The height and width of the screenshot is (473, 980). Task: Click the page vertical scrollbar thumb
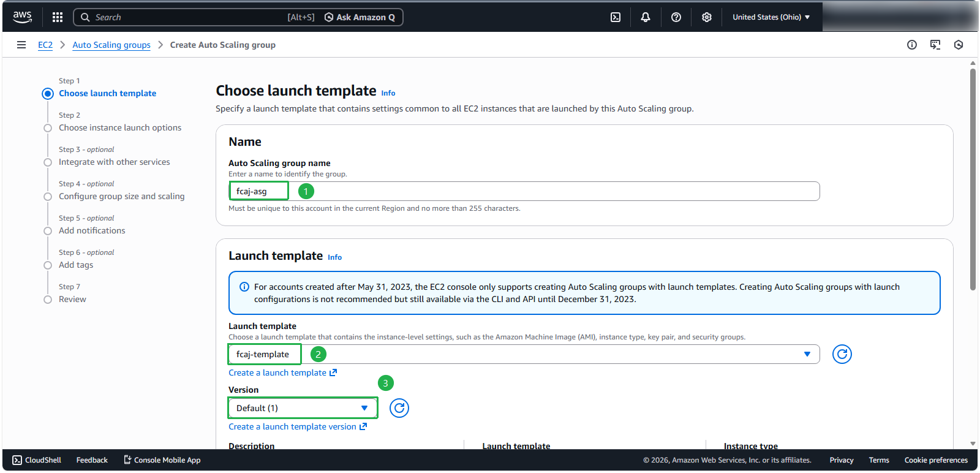(x=973, y=180)
